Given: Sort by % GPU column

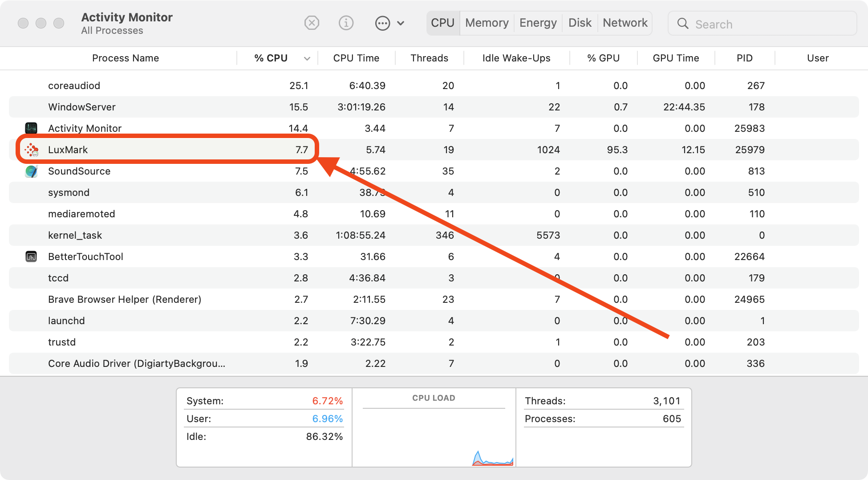Looking at the screenshot, I should pos(603,58).
